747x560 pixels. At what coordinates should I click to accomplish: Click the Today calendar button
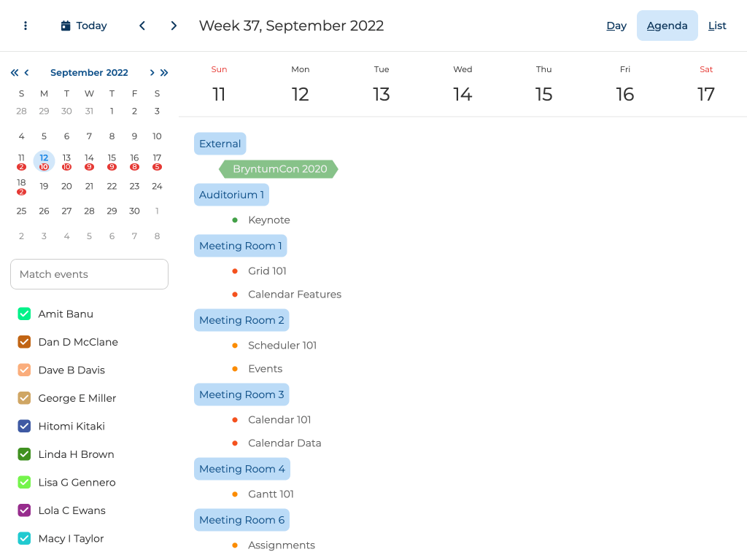coord(84,26)
